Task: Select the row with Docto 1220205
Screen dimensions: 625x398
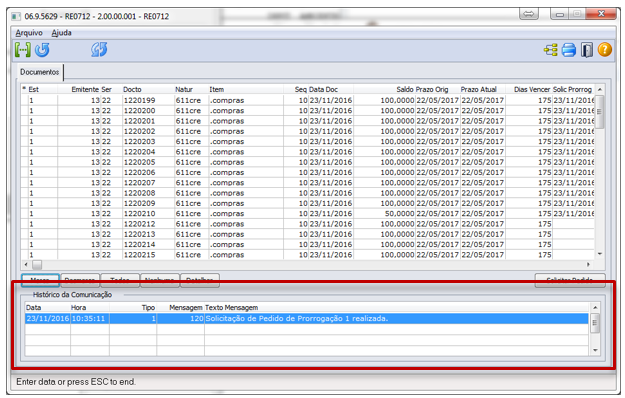Action: tap(307, 163)
